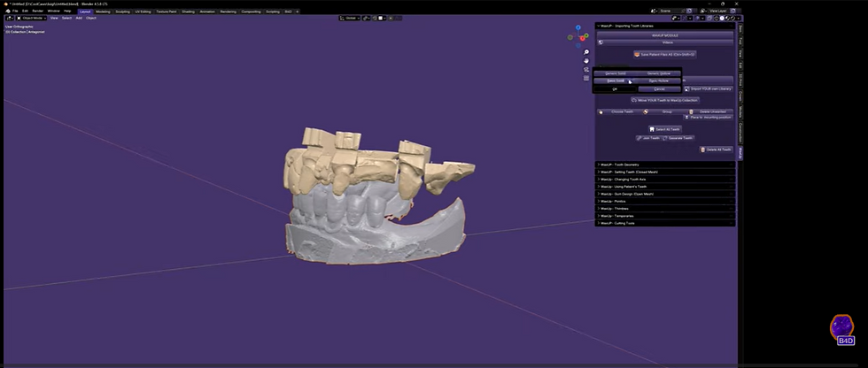Confirm the popup with OK
The height and width of the screenshot is (368, 868).
coord(615,89)
